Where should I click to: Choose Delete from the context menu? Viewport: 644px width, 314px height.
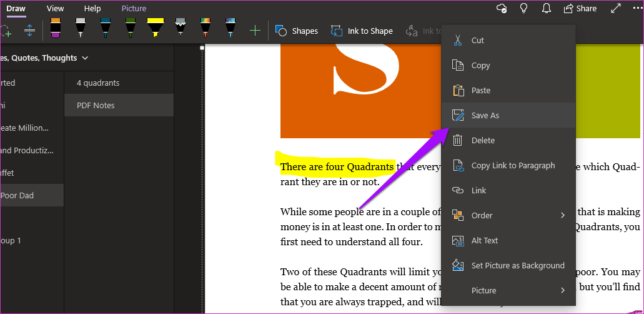(508, 140)
